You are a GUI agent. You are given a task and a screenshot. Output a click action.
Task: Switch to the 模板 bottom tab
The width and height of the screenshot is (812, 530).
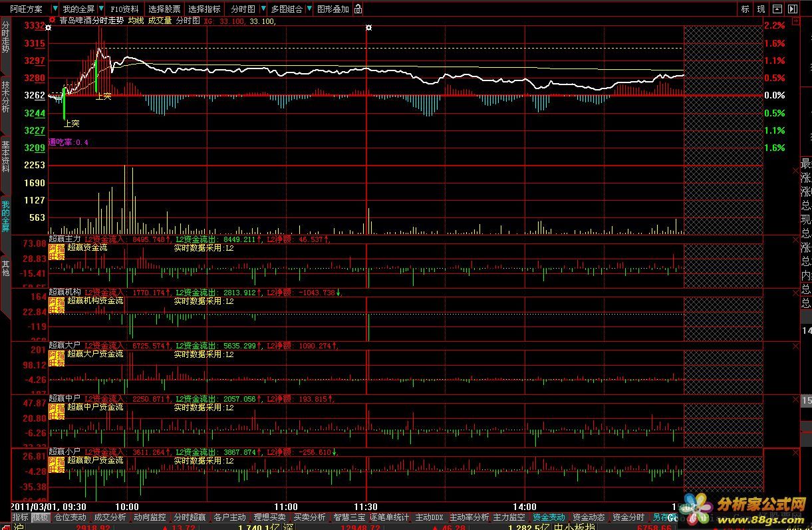41,517
